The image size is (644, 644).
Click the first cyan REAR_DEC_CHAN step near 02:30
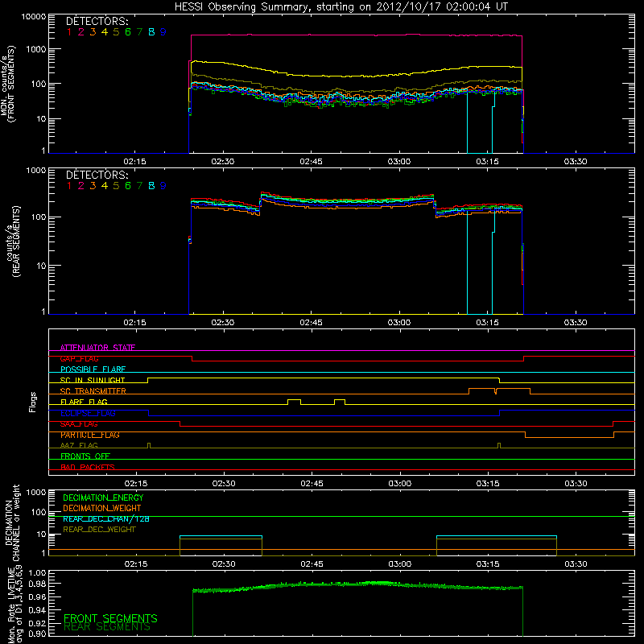tap(221, 536)
